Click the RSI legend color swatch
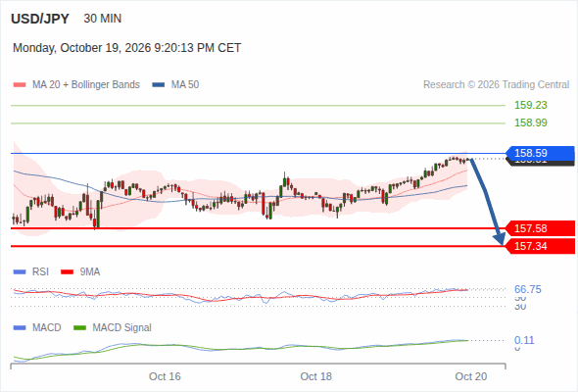Viewport: 578px width, 392px height. pyautogui.click(x=20, y=272)
